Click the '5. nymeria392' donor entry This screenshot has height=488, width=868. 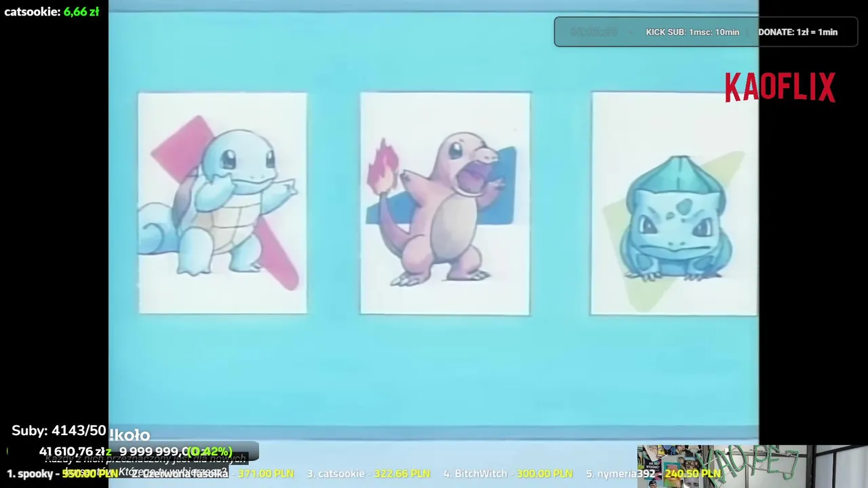653,474
